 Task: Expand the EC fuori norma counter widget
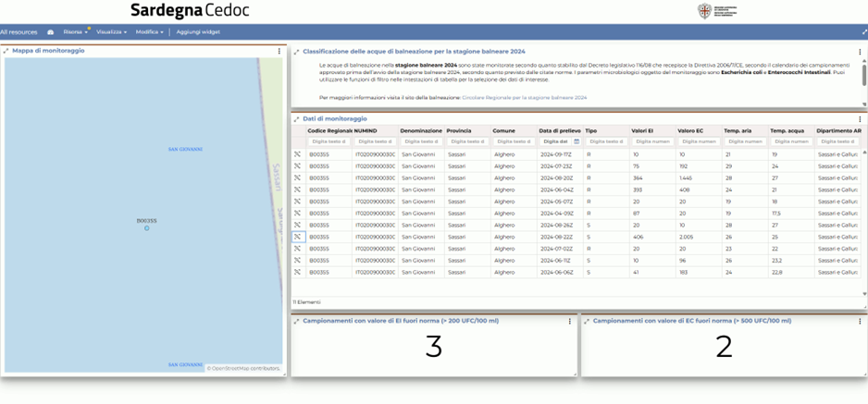click(587, 322)
